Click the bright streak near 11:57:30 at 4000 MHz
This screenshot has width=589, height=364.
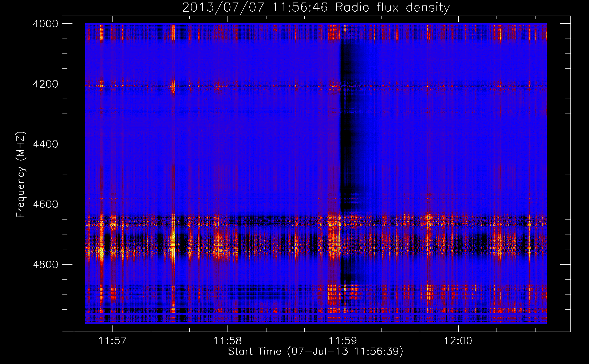pos(173,32)
